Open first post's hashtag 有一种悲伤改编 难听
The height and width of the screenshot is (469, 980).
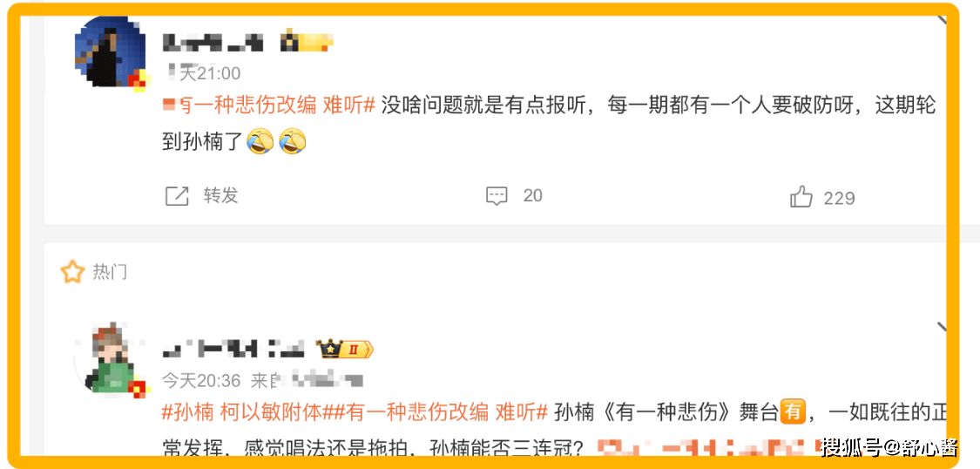(268, 105)
